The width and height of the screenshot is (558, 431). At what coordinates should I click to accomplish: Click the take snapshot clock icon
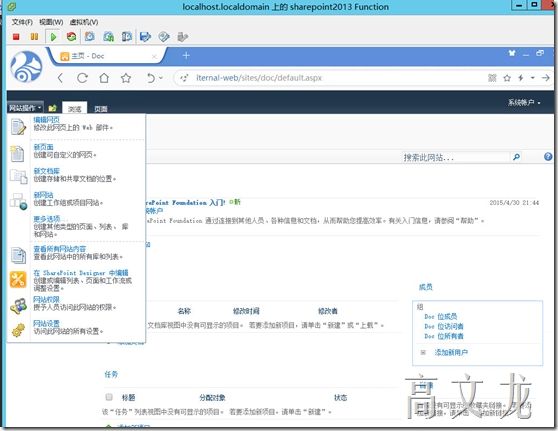pyautogui.click(x=90, y=36)
